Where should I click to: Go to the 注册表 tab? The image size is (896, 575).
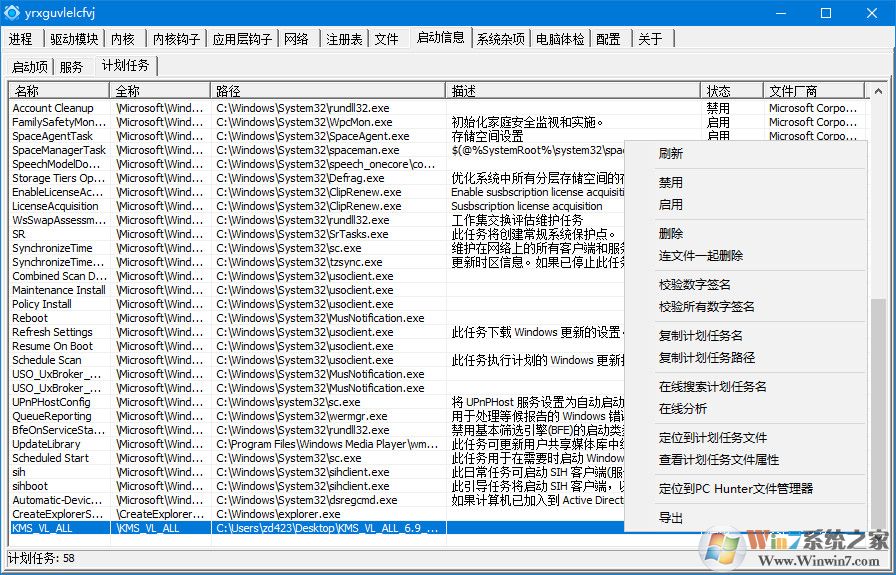344,39
